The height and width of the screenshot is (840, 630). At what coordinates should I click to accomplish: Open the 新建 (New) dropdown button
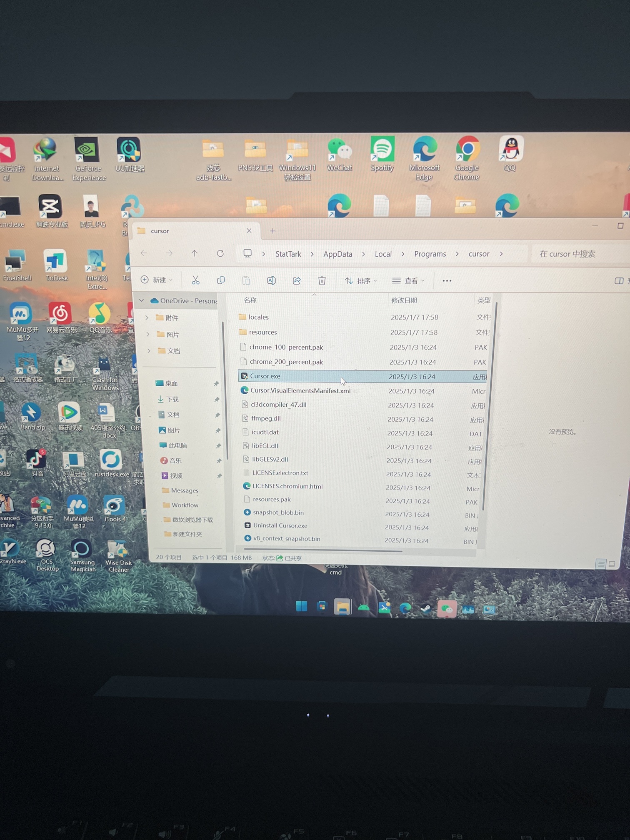click(157, 280)
